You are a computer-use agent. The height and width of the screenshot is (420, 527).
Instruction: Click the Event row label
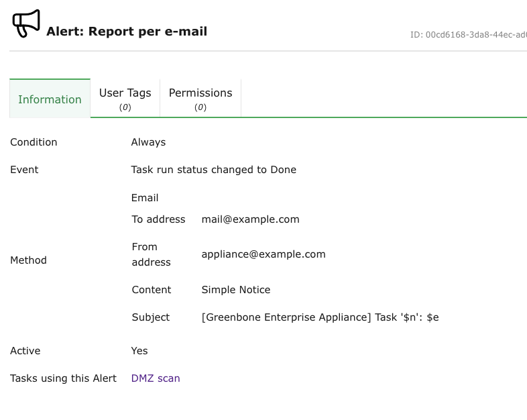point(24,170)
